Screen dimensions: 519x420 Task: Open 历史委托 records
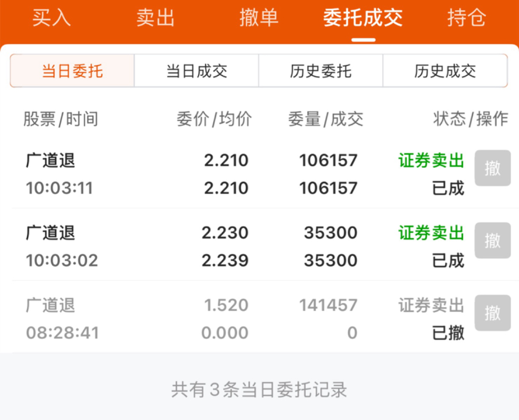tap(321, 71)
